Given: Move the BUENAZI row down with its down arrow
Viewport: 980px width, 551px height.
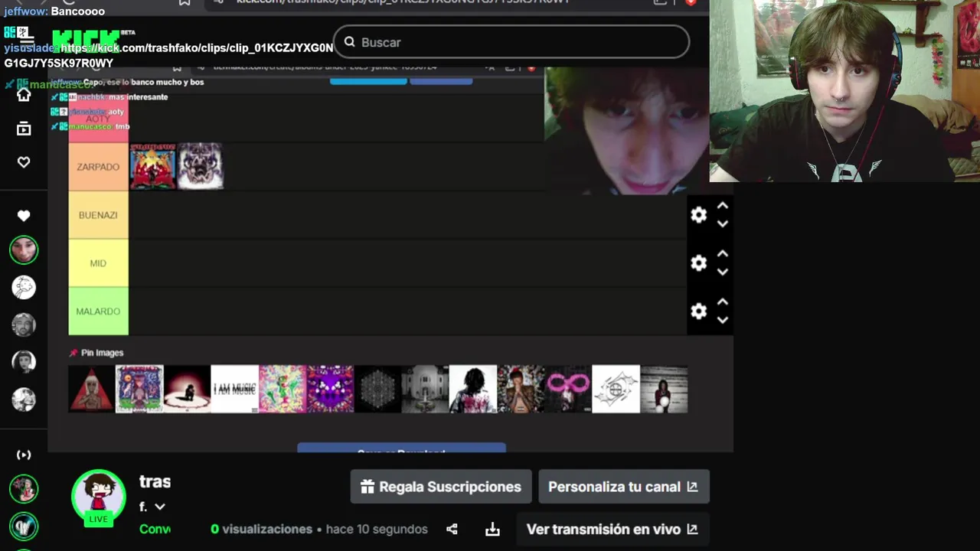Looking at the screenshot, I should (722, 224).
